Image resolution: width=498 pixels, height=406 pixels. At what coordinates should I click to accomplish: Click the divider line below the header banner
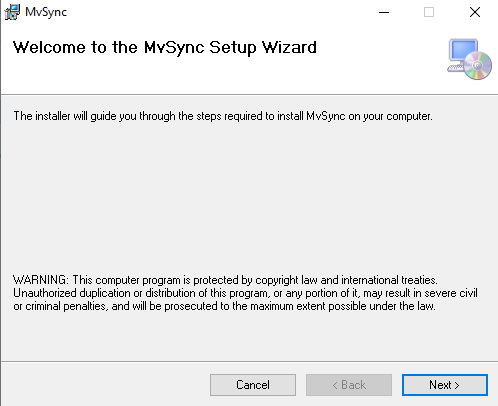click(249, 95)
